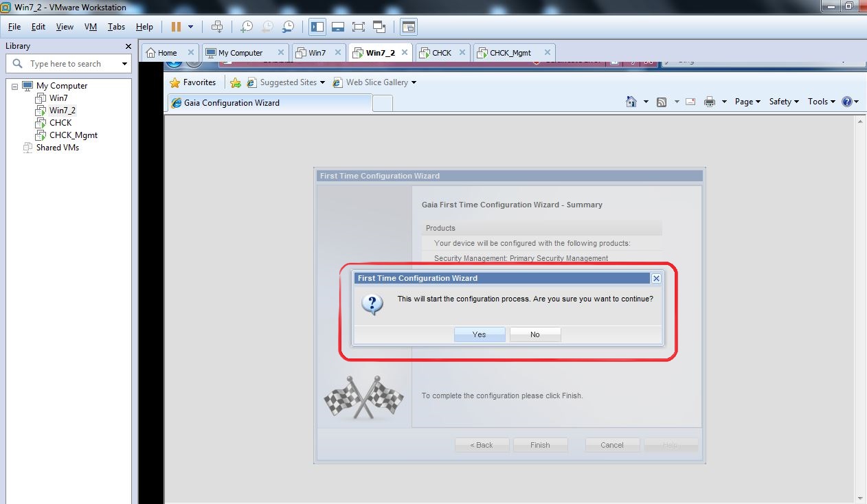Image resolution: width=867 pixels, height=504 pixels.
Task: Open the library search dropdown arrow
Action: click(124, 64)
